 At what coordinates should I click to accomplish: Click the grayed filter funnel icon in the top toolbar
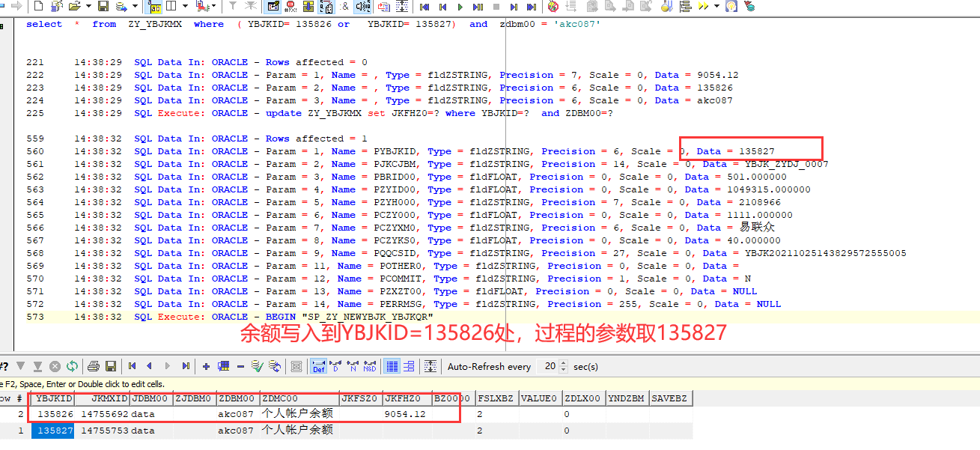(x=233, y=7)
